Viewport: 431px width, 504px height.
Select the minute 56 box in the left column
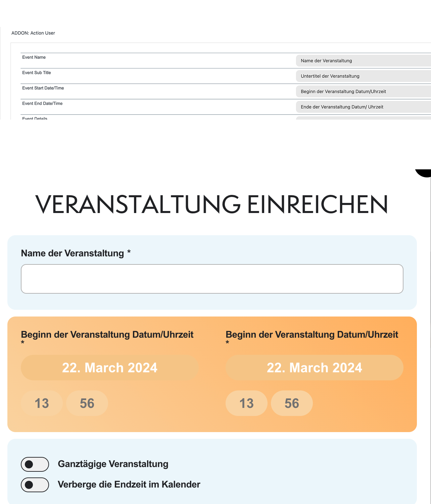tap(87, 403)
